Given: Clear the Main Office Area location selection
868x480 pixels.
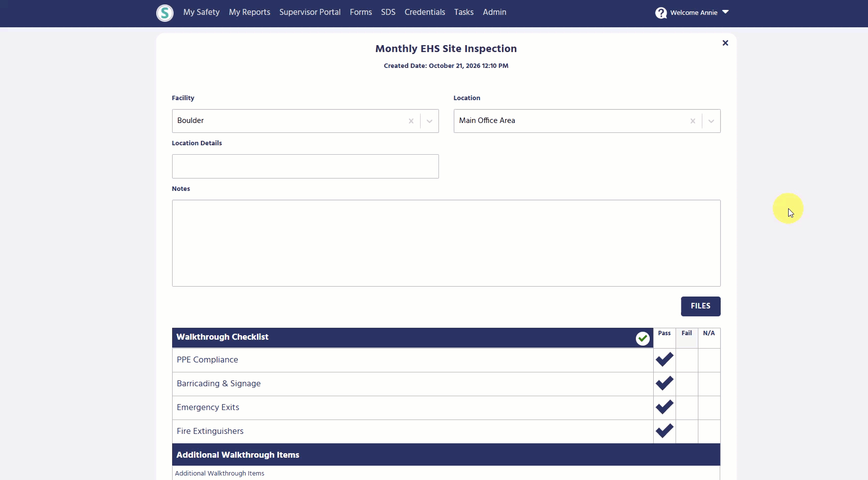Looking at the screenshot, I should tap(692, 121).
